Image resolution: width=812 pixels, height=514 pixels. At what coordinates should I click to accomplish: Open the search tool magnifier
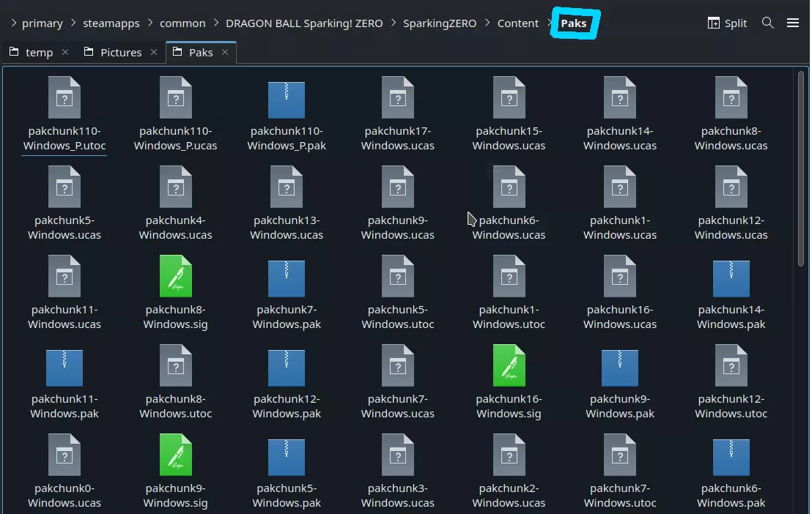pyautogui.click(x=767, y=23)
